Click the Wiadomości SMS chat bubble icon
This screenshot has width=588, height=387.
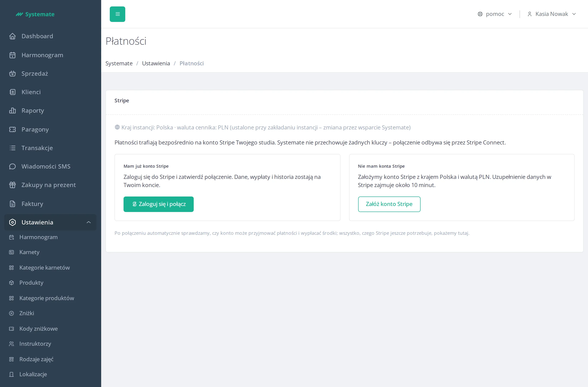point(12,166)
